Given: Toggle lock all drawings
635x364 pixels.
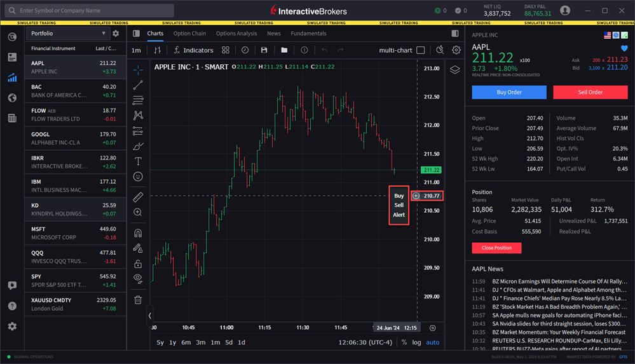Looking at the screenshot, I should tap(138, 264).
